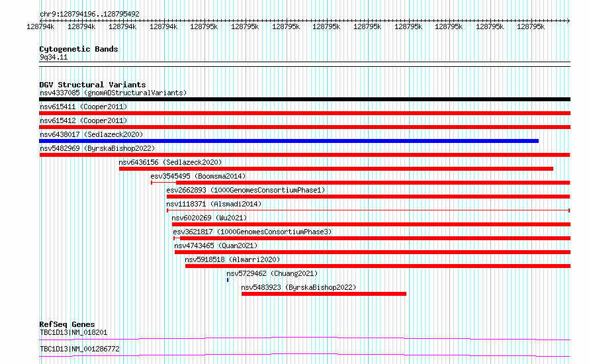This screenshot has height=364, width=589.
Task: Open nsv5483923 (ByrskaBishop2022) label
Action: click(x=298, y=287)
